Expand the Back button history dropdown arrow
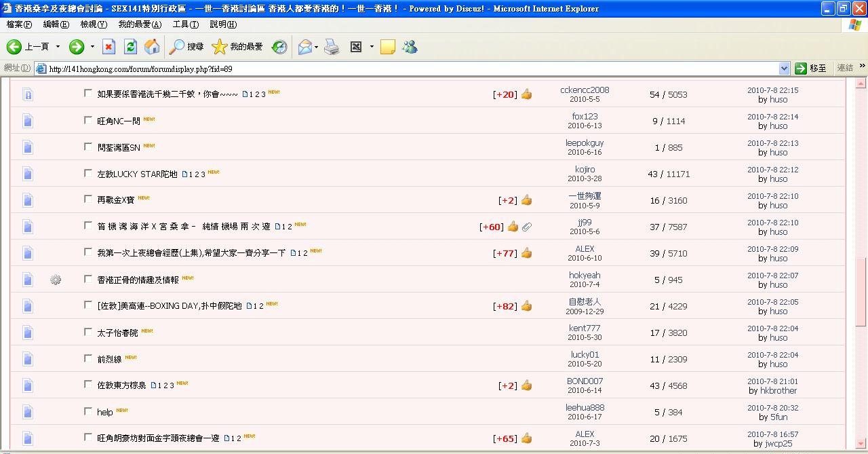868x454 pixels. point(58,47)
